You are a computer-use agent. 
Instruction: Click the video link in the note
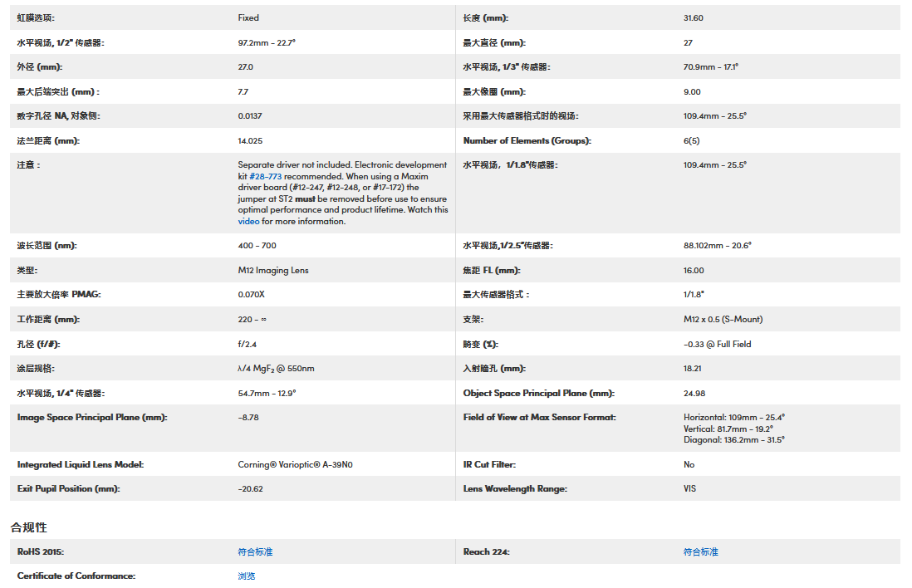pos(248,221)
